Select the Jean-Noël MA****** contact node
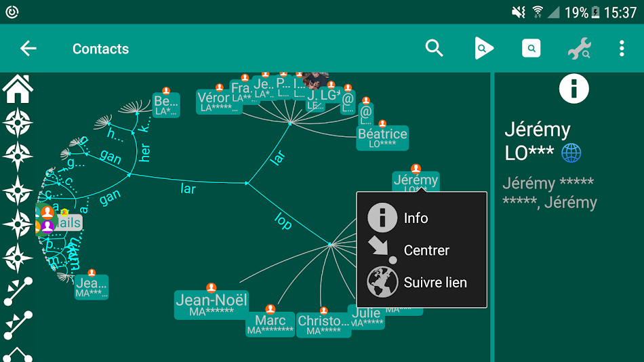 pyautogui.click(x=211, y=304)
